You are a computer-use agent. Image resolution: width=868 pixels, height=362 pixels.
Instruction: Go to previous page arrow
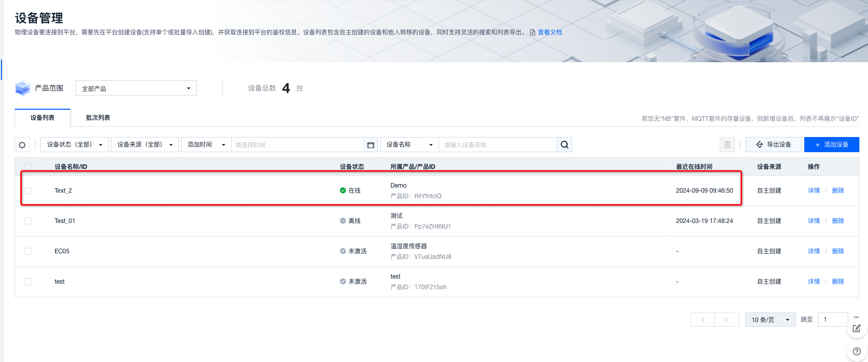[703, 320]
